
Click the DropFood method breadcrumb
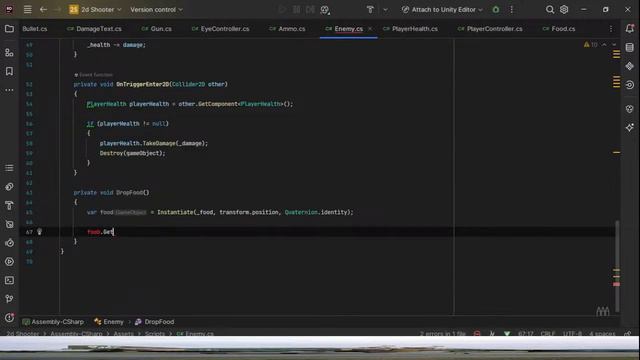pos(155,322)
